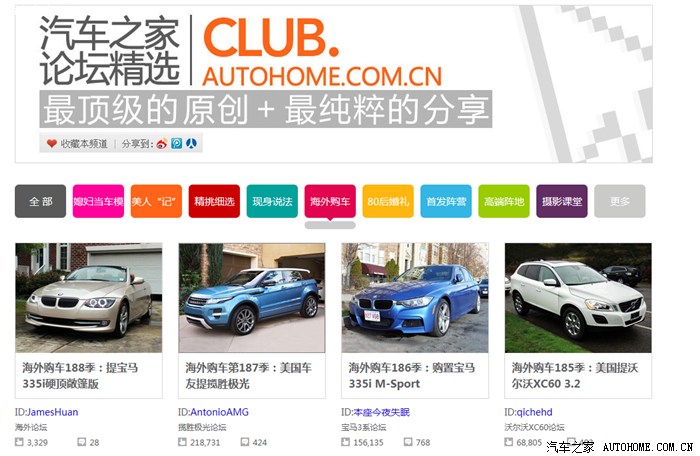Share to Sina Weibo icon
Viewport: 700px width, 456px height.
[x=162, y=143]
